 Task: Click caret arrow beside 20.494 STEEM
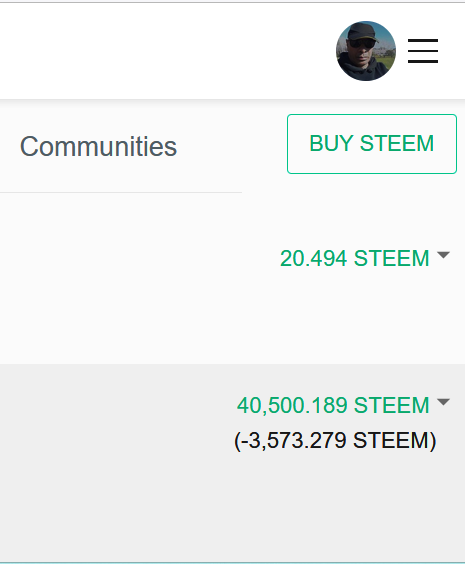pyautogui.click(x=443, y=255)
